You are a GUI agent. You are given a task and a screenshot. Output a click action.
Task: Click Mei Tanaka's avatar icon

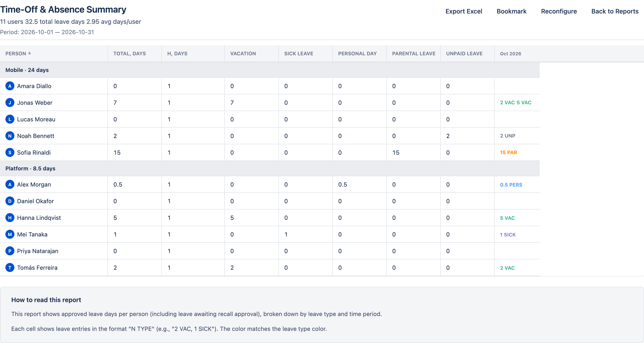pos(10,234)
